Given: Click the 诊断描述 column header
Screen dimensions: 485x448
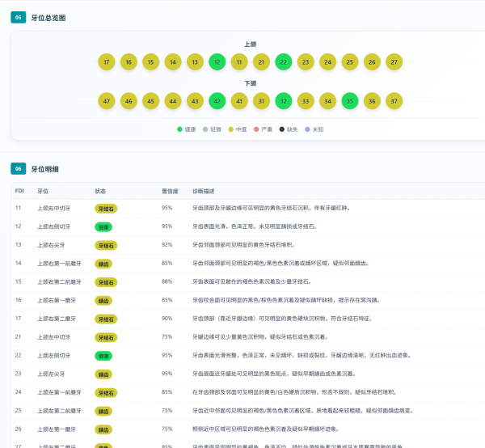Looking at the screenshot, I should point(203,191).
